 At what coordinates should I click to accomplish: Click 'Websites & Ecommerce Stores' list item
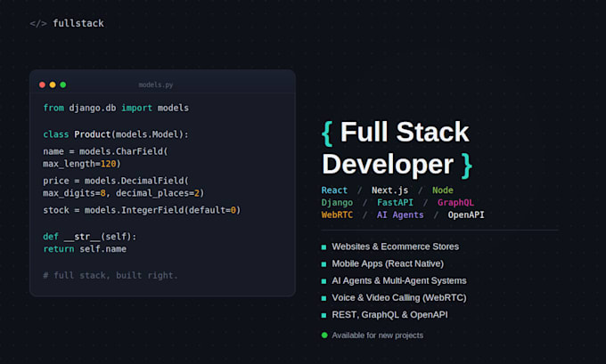tap(396, 247)
